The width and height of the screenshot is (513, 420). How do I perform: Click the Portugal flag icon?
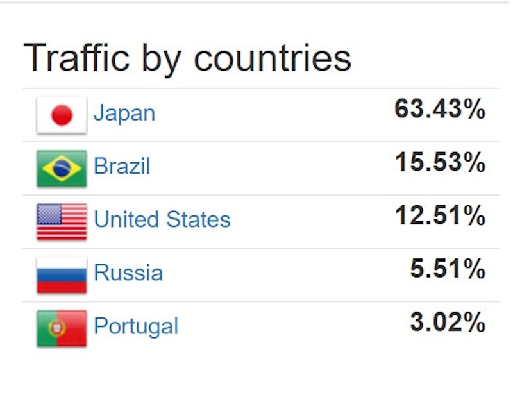point(62,328)
